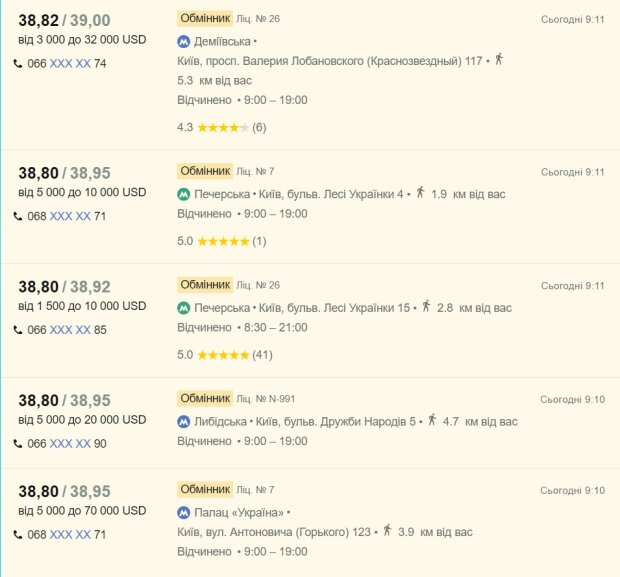Viewport: 620px width, 577px height.
Task: Click the green metro icon for Лесі Українки 4
Action: (x=183, y=194)
